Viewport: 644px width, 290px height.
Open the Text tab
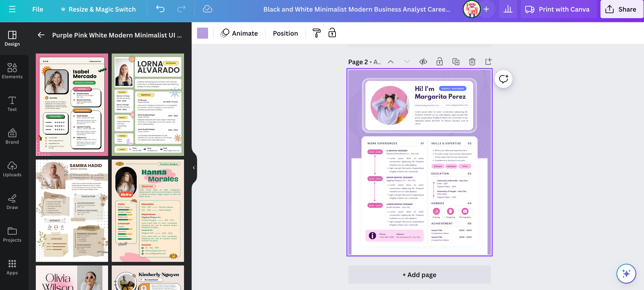12,104
